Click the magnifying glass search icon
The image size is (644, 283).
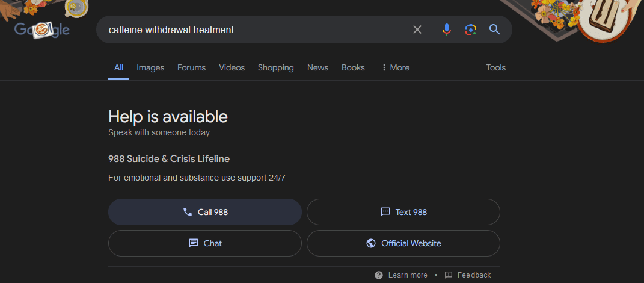[x=494, y=30]
